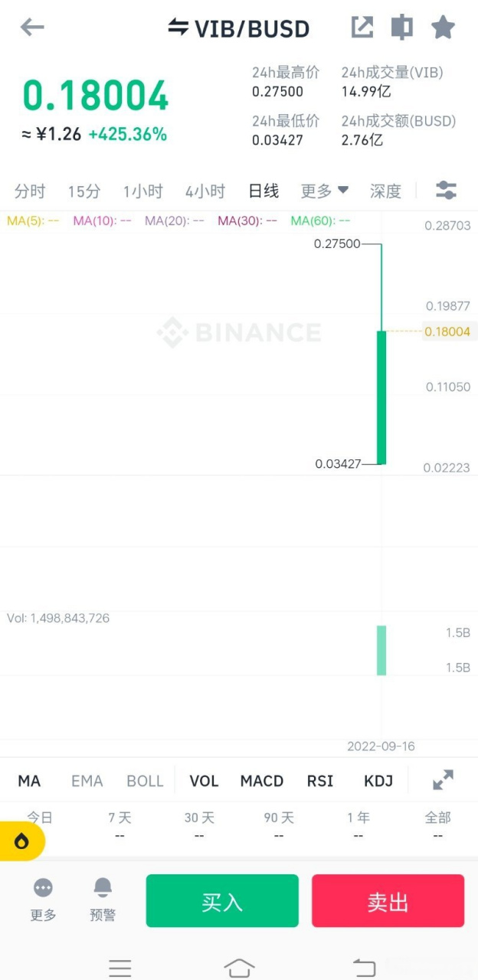This screenshot has width=478, height=980.
Task: Expand chart to fullscreen
Action: click(x=443, y=780)
